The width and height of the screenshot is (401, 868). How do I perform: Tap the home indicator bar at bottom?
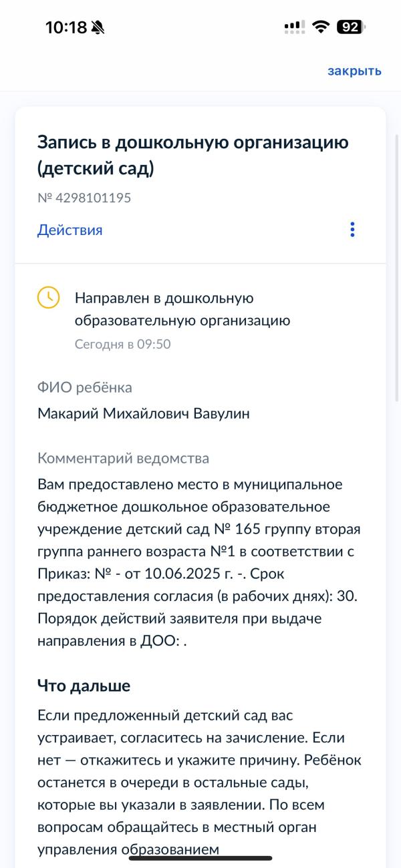click(x=200, y=858)
